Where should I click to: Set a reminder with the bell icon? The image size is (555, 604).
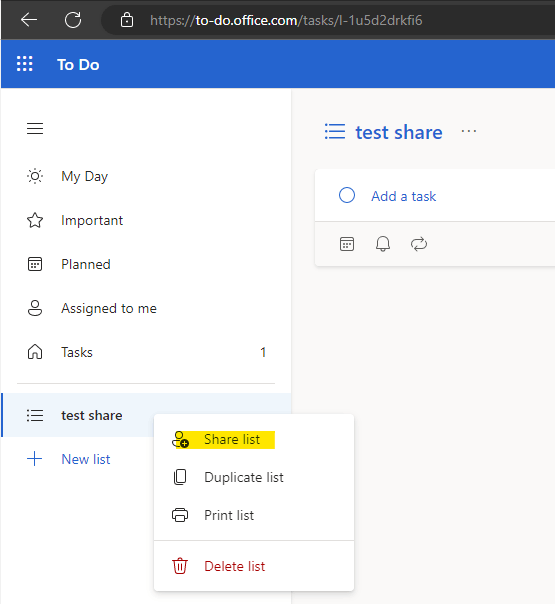click(x=383, y=244)
